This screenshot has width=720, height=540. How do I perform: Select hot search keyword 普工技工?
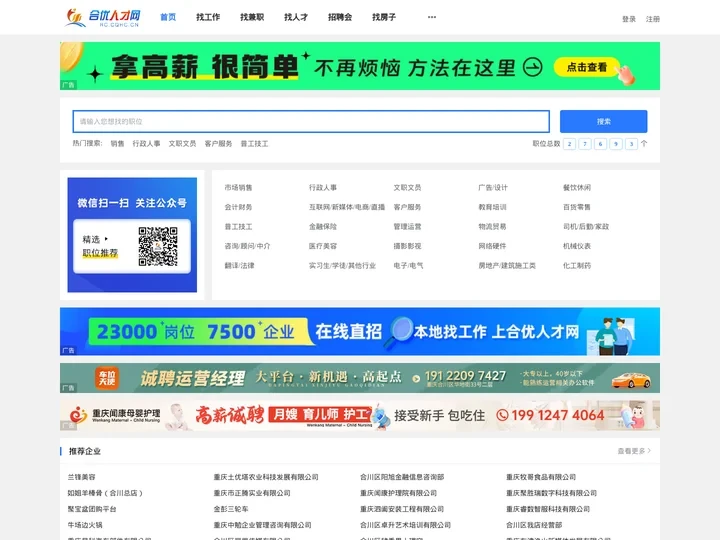point(254,144)
